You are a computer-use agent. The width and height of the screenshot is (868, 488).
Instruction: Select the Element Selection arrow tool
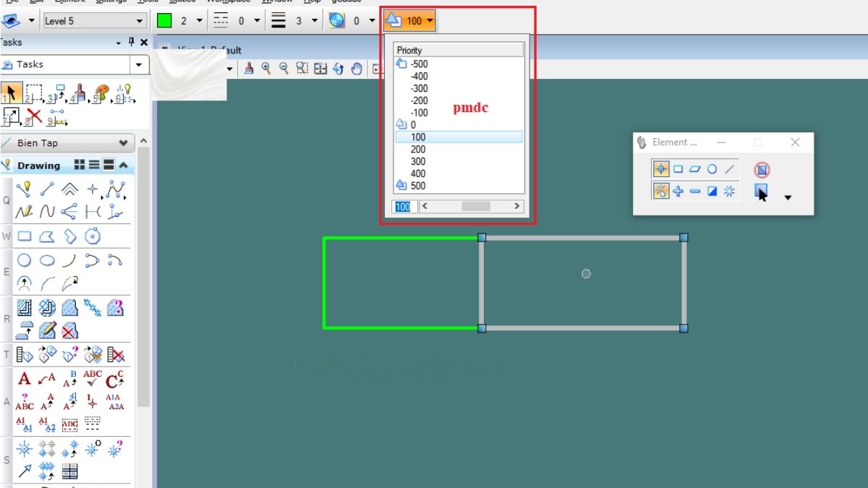[x=10, y=93]
